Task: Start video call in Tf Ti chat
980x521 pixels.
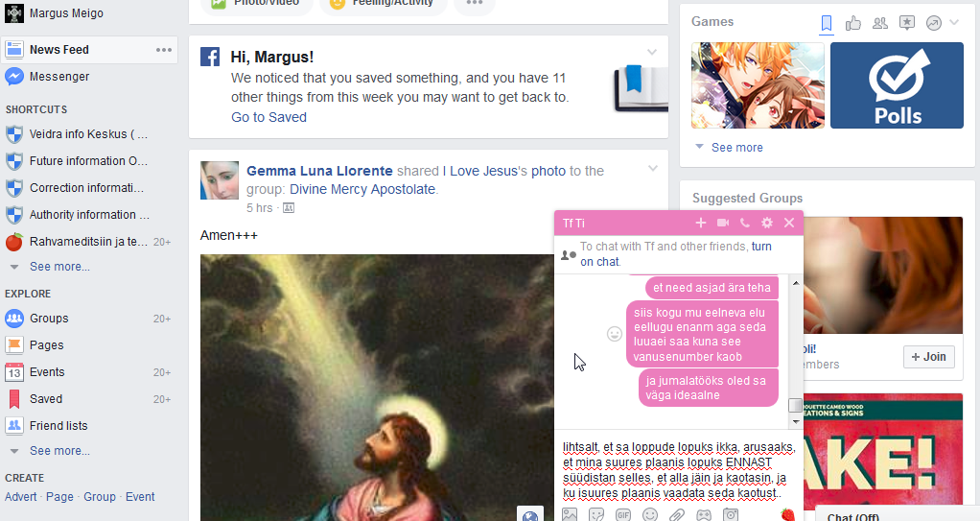Action: click(723, 223)
